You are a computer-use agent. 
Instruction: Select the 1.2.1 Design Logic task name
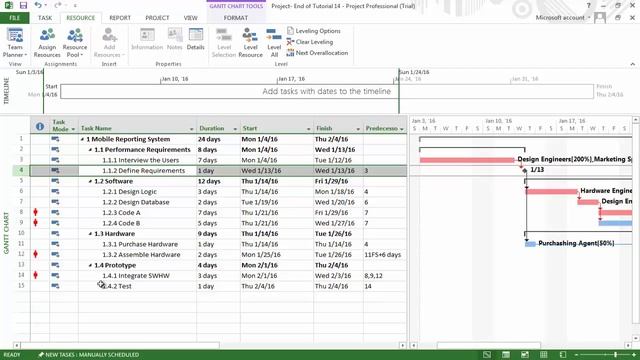pyautogui.click(x=129, y=191)
